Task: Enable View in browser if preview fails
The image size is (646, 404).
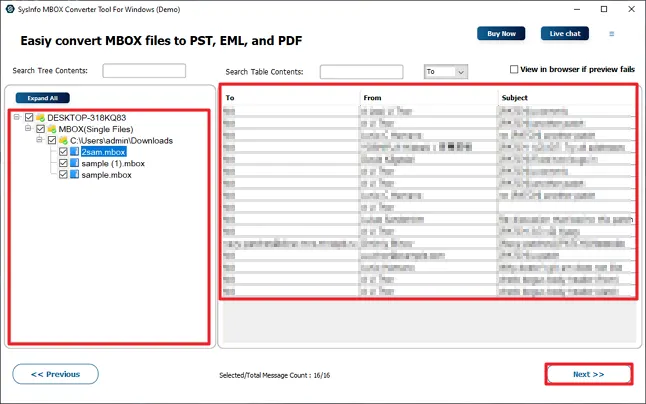Action: click(514, 69)
